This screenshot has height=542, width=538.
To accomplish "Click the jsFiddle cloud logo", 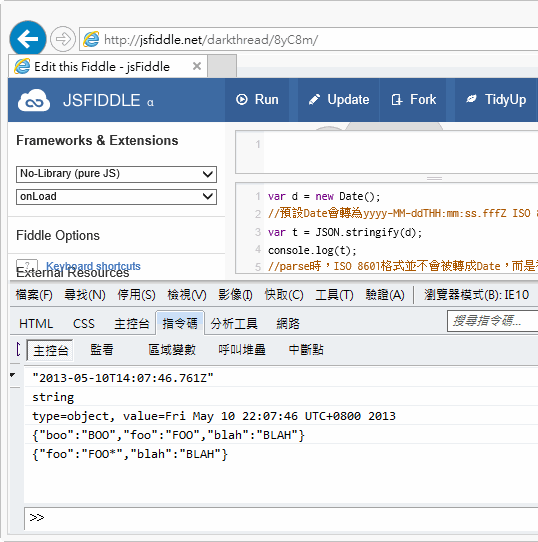I will 34,100.
